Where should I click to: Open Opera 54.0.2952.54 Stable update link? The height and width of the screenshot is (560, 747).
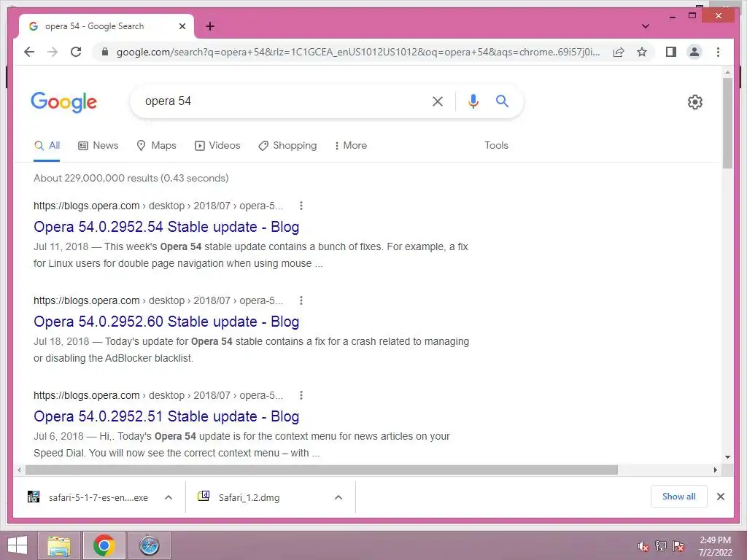tap(166, 227)
